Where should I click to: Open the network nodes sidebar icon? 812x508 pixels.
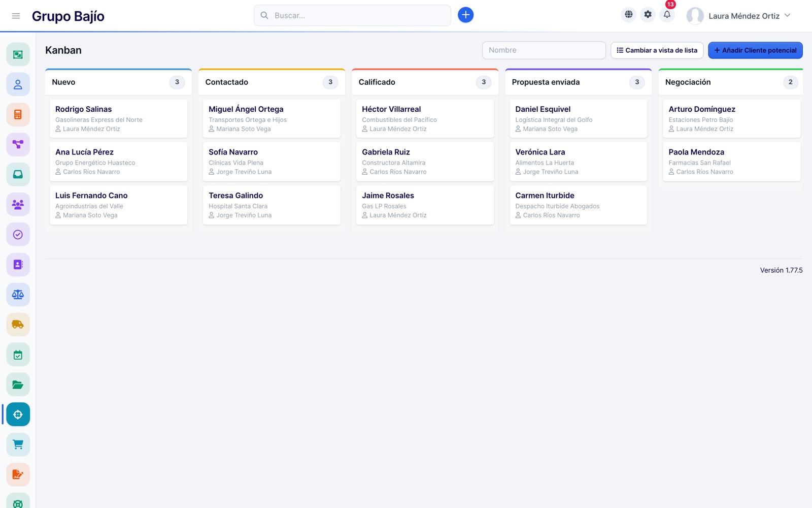pos(18,144)
